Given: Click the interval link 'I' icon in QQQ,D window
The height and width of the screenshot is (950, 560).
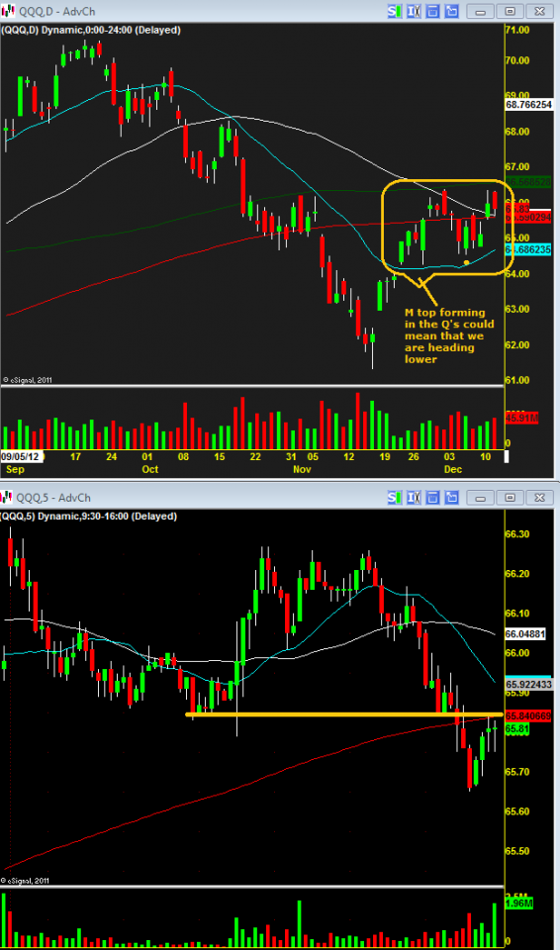Looking at the screenshot, I should pyautogui.click(x=415, y=10).
